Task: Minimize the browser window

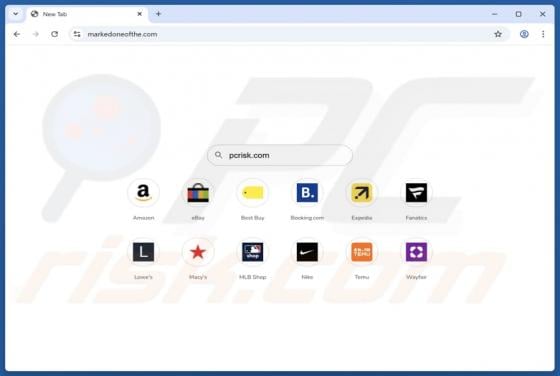Action: 495,14
